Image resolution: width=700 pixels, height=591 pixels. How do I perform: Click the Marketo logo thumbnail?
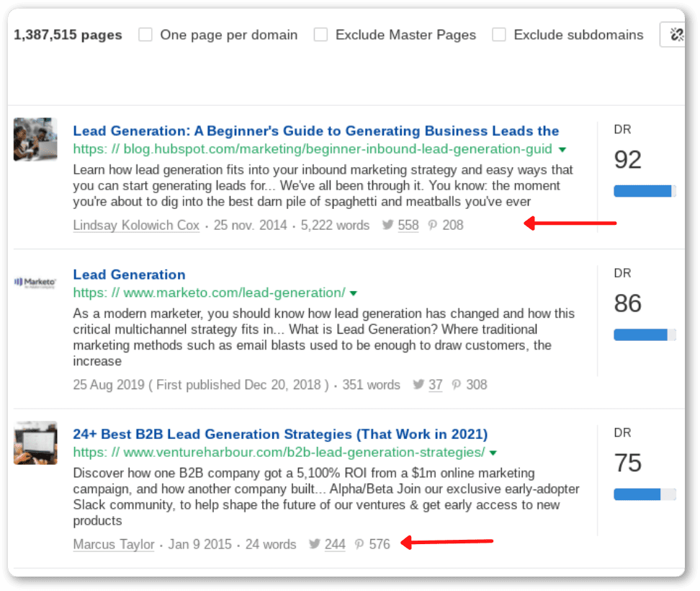point(35,282)
